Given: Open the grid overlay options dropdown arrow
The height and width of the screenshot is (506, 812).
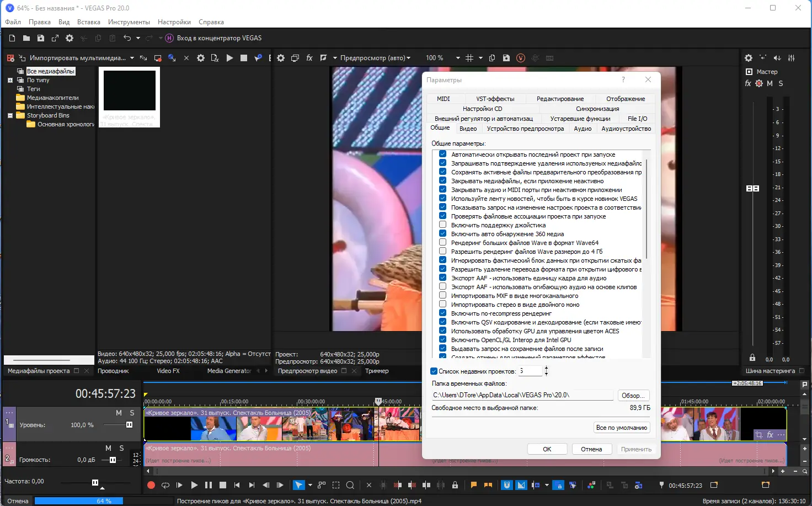Looking at the screenshot, I should click(480, 58).
